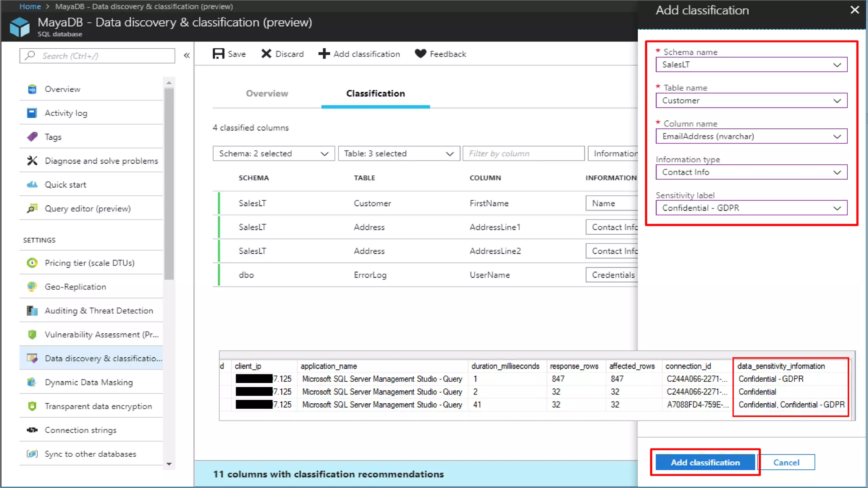Viewport: 868px width, 488px height.
Task: Click the Pricing tier icon
Action: (x=32, y=263)
